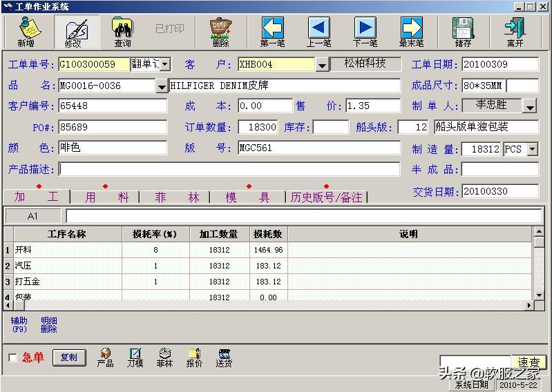
Task: Go to previous record with 上一笔
Action: [318, 32]
